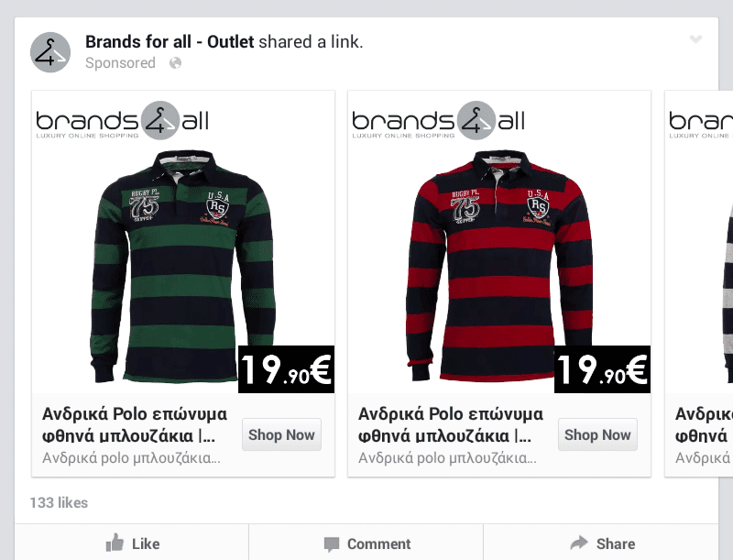
Task: View the 133 likes list
Action: (x=59, y=503)
